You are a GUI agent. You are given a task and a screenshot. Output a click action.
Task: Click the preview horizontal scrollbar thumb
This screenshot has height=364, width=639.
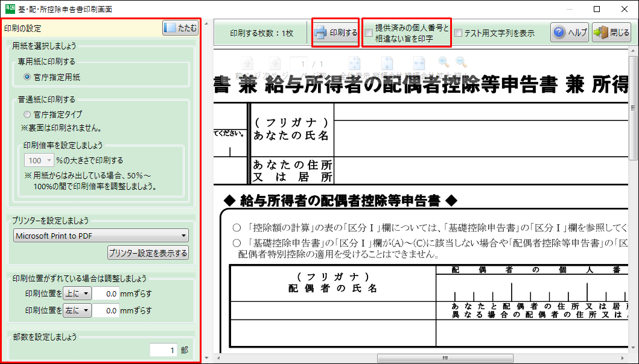[445, 359]
